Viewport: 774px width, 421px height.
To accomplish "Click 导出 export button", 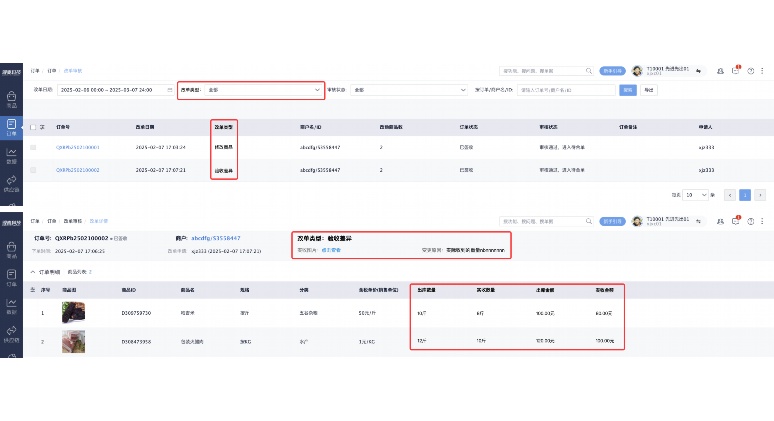I will [x=649, y=90].
